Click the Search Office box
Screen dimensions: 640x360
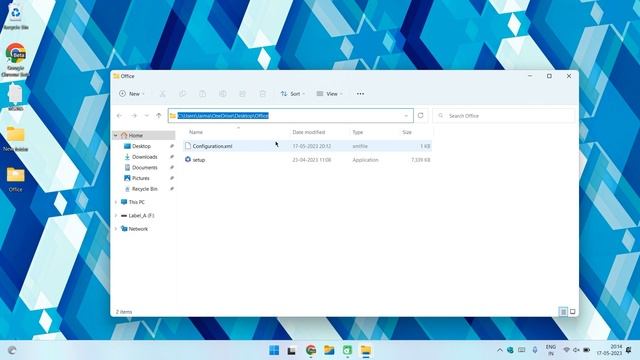click(504, 116)
